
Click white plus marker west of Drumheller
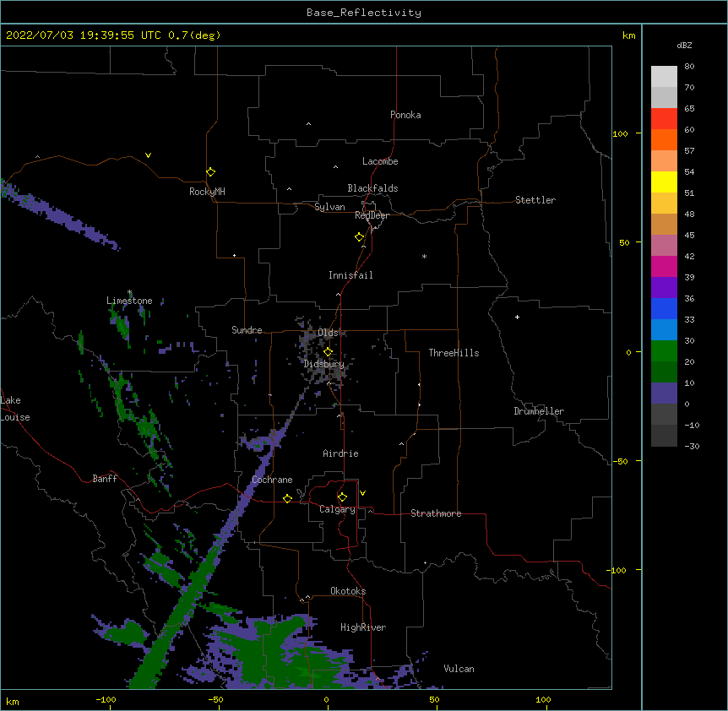click(517, 317)
